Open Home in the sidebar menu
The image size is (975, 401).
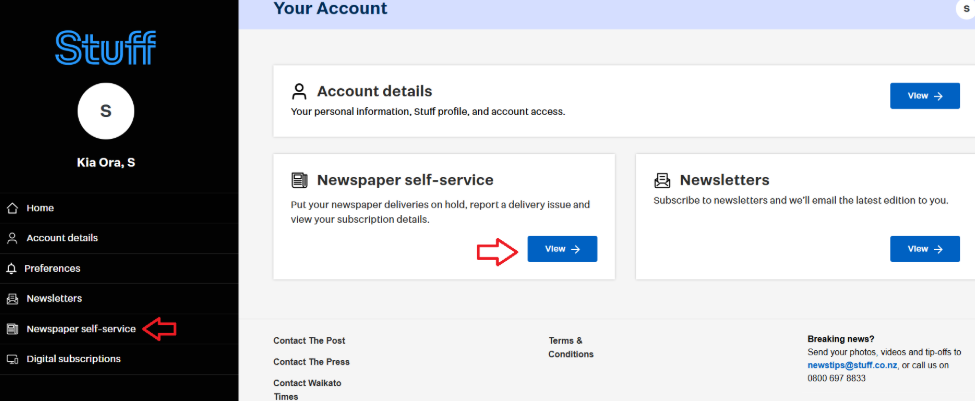[40, 208]
